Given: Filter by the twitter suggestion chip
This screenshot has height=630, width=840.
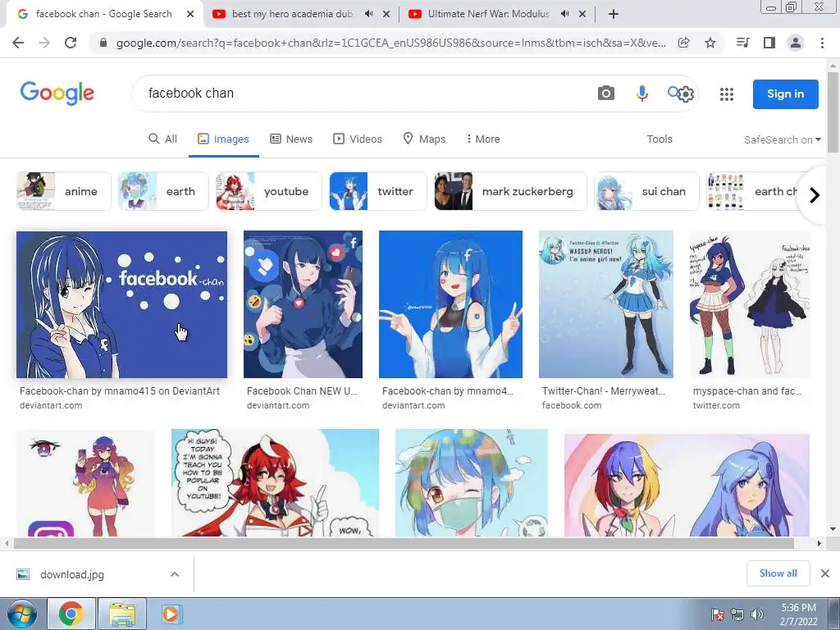Looking at the screenshot, I should click(377, 191).
